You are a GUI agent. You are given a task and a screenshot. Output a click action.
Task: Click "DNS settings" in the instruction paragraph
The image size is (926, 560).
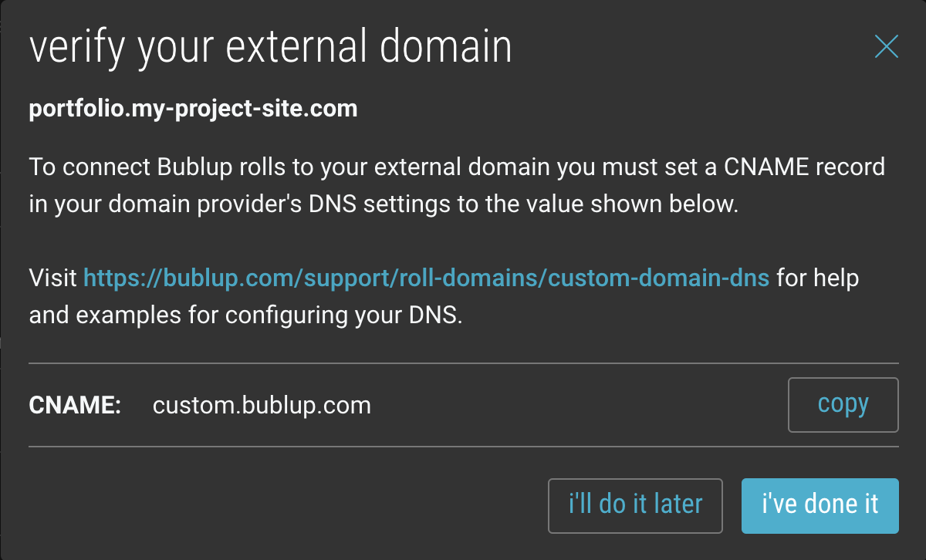pos(375,204)
